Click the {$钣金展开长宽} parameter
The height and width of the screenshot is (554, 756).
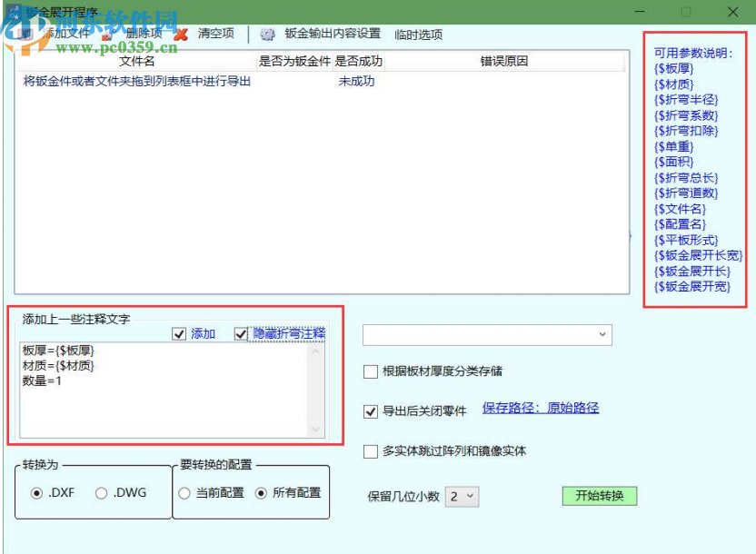[x=698, y=255]
